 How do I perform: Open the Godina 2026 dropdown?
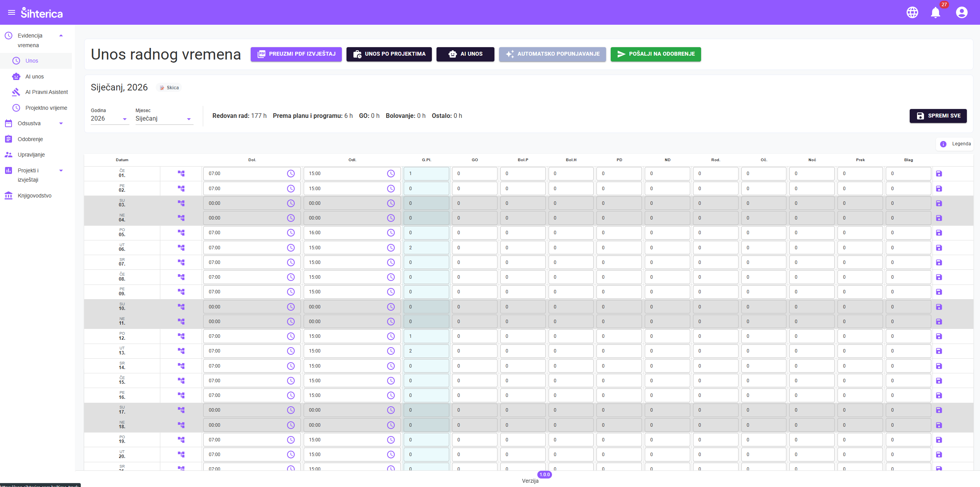109,119
